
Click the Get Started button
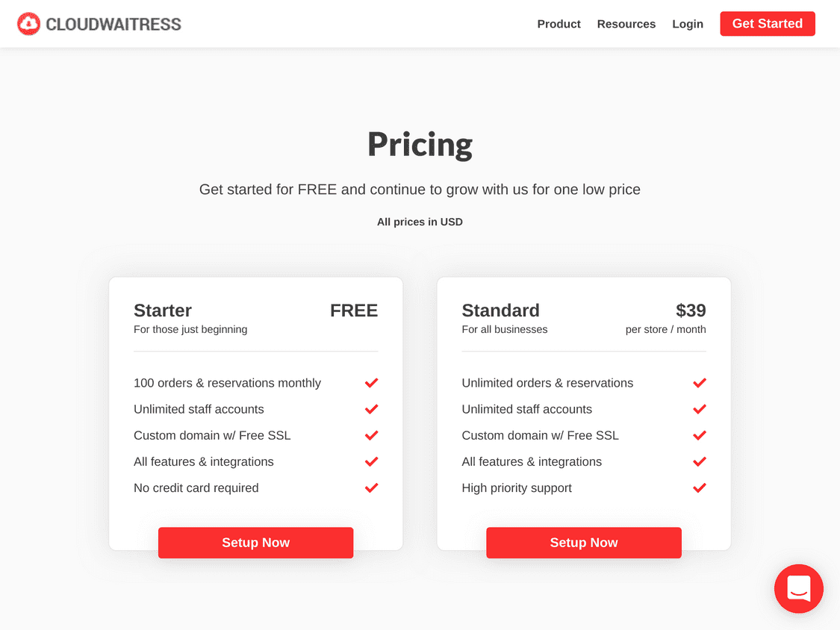(x=767, y=24)
